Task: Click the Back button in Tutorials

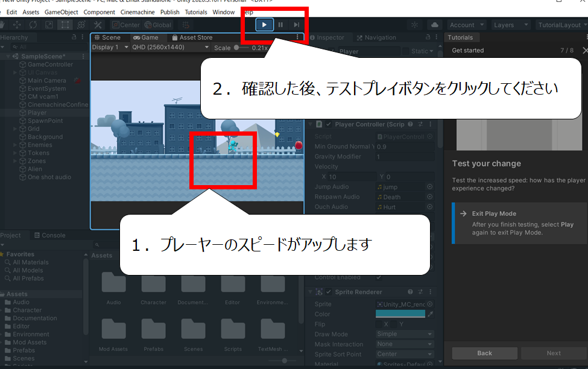Action: tap(484, 353)
